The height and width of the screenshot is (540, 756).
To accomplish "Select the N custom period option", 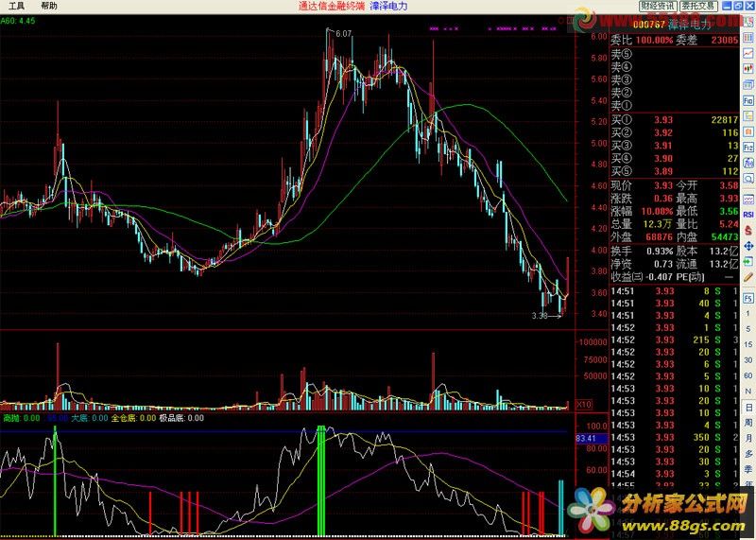I will (x=748, y=391).
